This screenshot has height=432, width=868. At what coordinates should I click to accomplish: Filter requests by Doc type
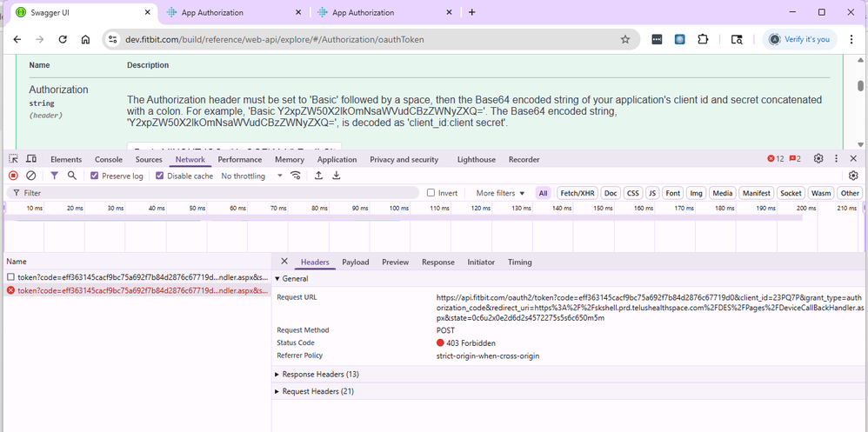pyautogui.click(x=611, y=193)
